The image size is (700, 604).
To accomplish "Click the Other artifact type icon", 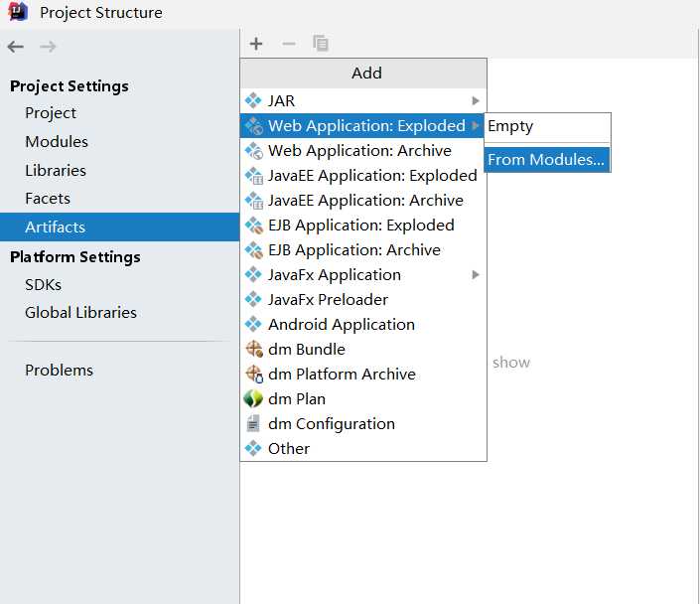I will 253,449.
